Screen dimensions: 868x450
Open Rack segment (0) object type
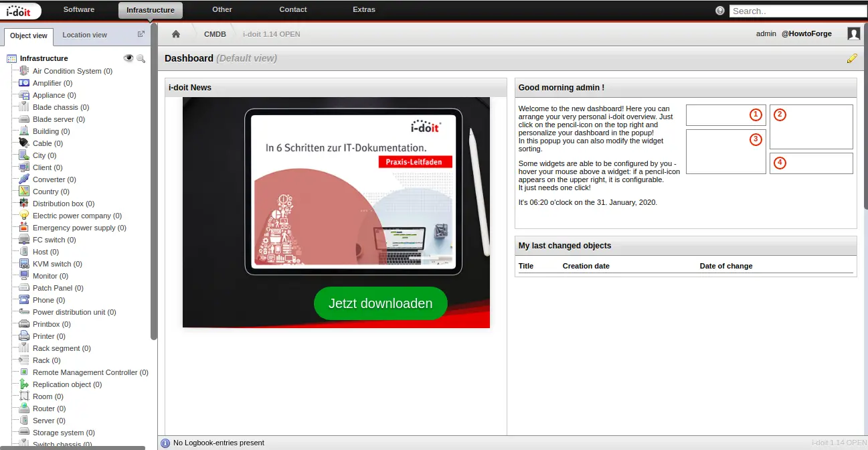(x=62, y=348)
